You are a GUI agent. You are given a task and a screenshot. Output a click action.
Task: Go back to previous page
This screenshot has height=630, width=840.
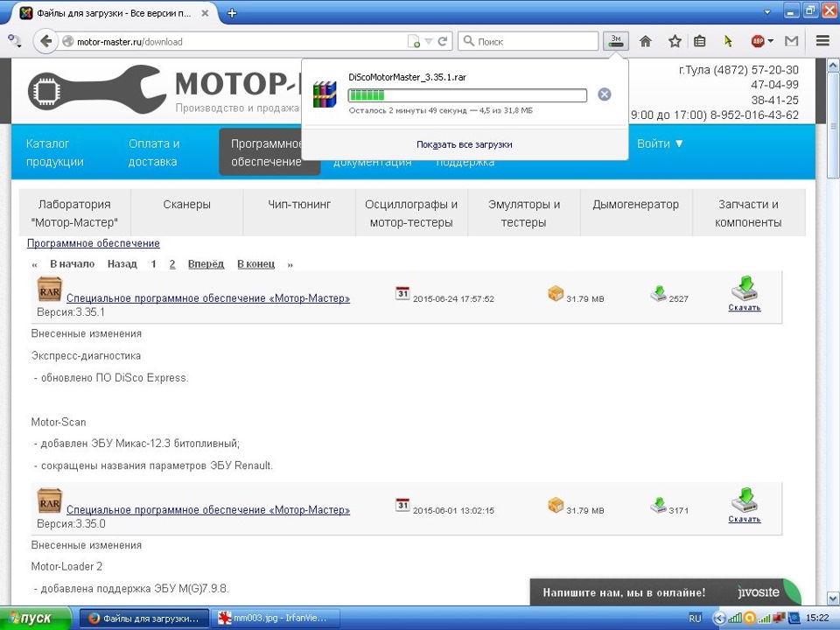45,41
